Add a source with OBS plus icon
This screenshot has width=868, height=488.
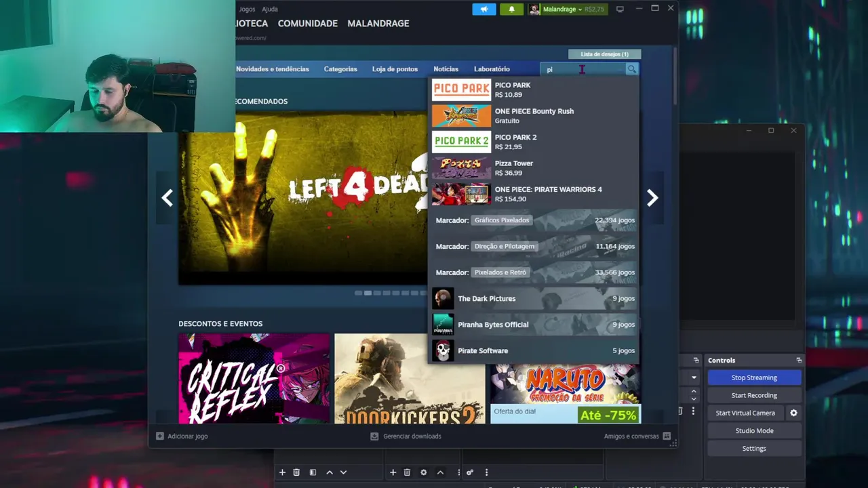pos(393,472)
